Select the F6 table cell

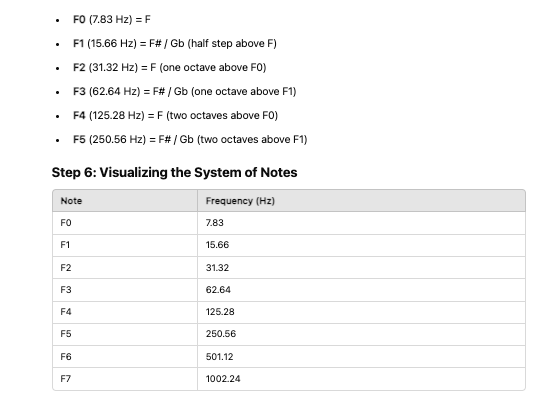click(125, 357)
